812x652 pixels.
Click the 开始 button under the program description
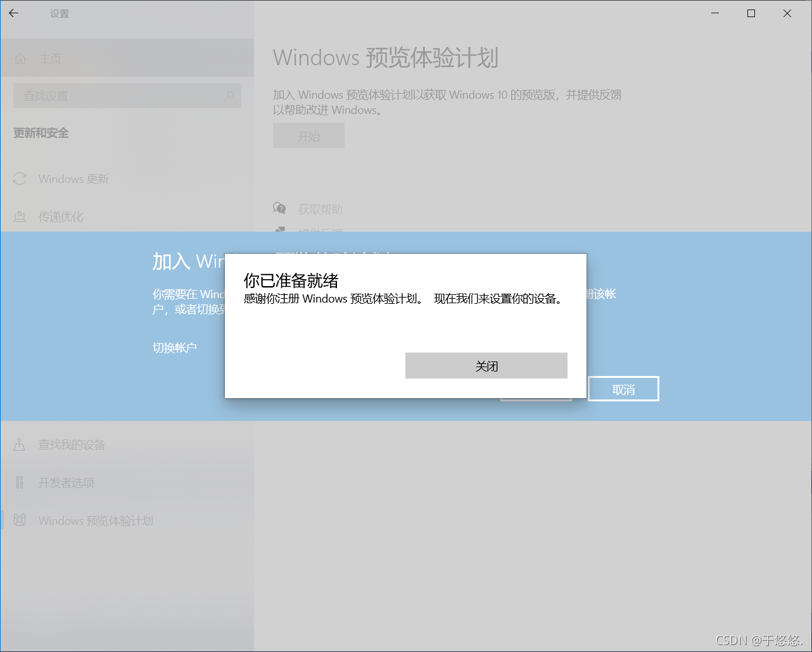coord(308,136)
